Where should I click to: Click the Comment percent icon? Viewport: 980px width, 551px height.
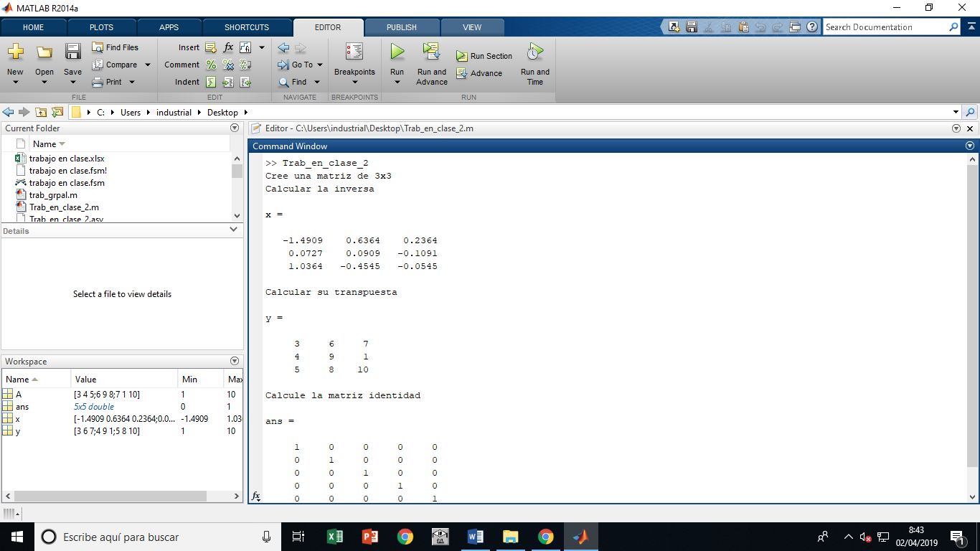click(212, 65)
